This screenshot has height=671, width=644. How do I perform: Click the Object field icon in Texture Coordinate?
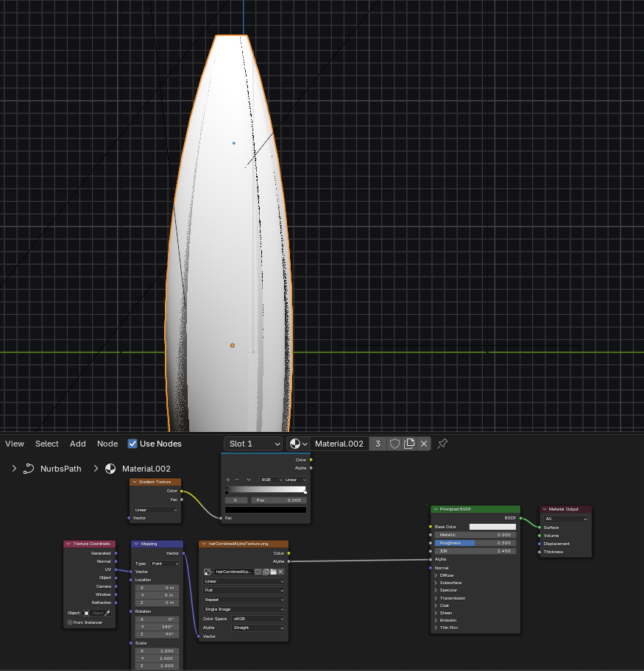[x=87, y=613]
